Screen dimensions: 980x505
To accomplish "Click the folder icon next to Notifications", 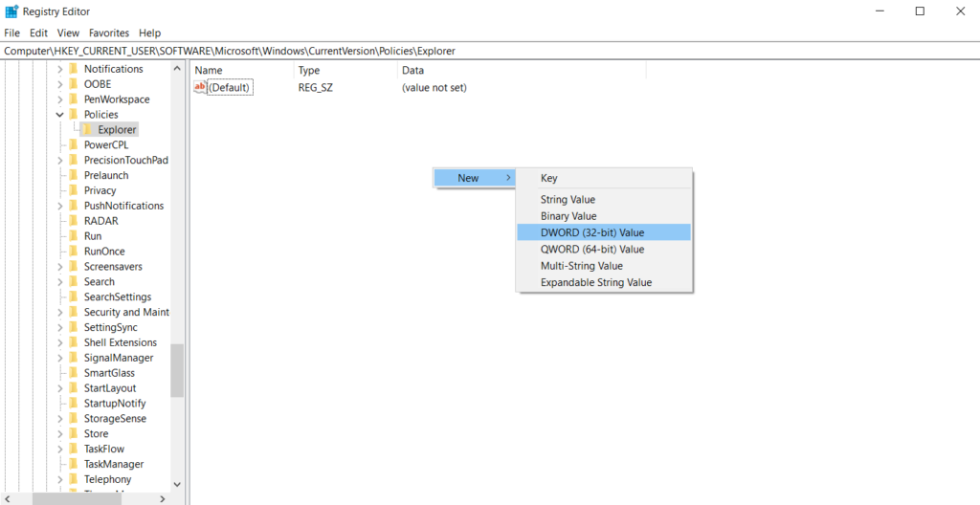I will click(x=73, y=69).
